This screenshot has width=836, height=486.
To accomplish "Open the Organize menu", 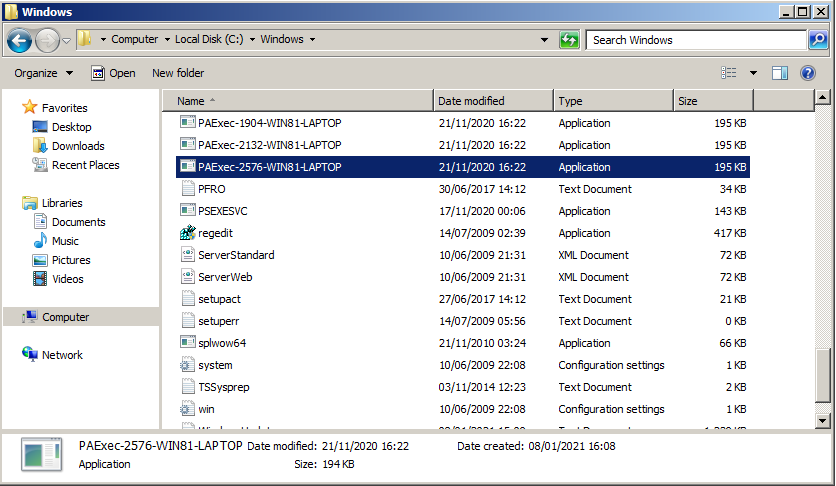I will [x=43, y=73].
